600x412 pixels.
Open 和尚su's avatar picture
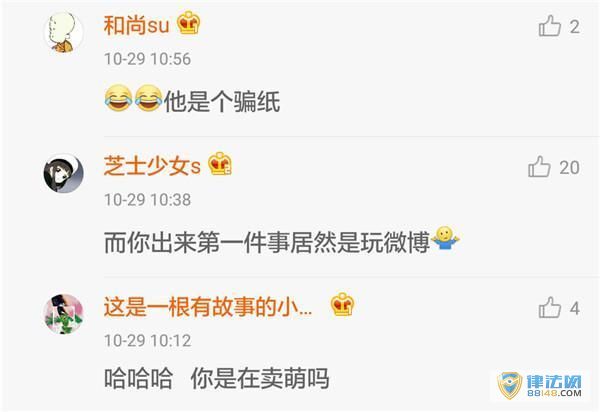coord(64,32)
